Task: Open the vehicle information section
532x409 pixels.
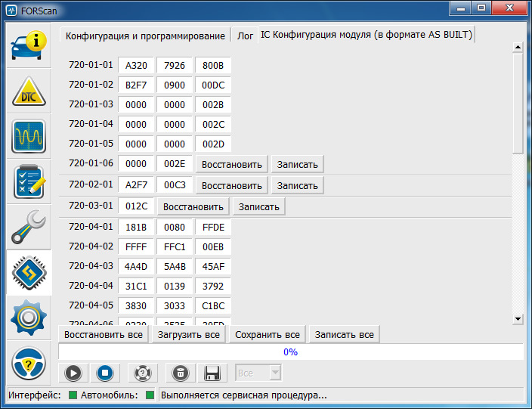Action: [29, 46]
